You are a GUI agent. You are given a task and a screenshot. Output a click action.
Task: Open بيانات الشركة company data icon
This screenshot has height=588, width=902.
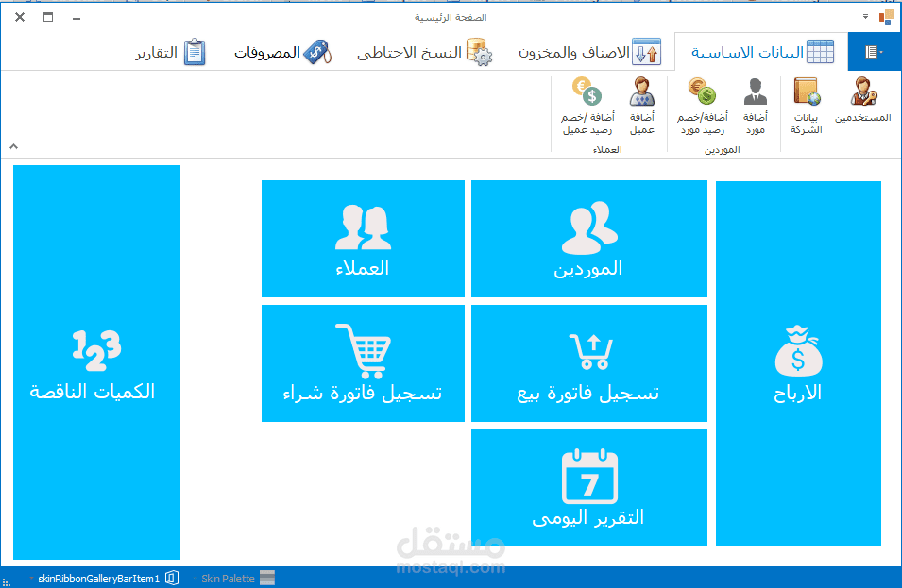point(807,106)
